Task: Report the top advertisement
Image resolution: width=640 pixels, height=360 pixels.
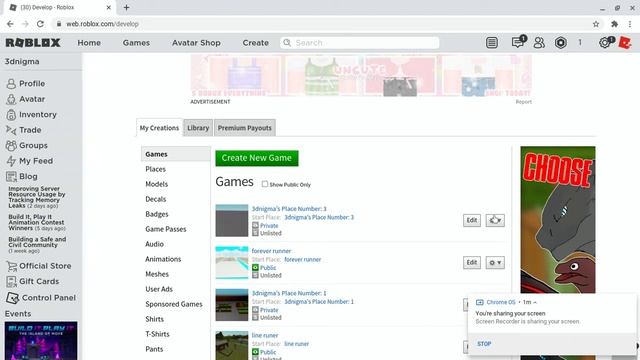Action: coord(524,102)
